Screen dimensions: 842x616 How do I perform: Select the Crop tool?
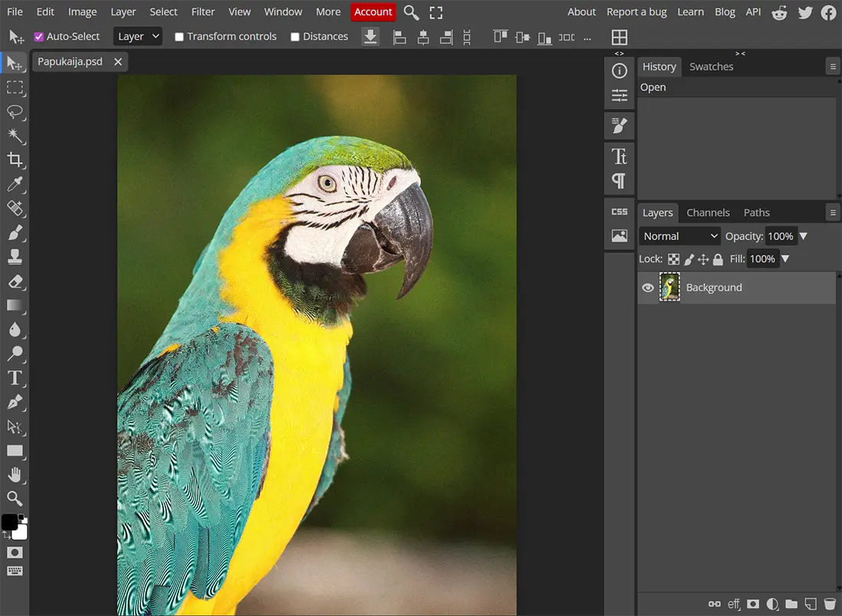15,159
